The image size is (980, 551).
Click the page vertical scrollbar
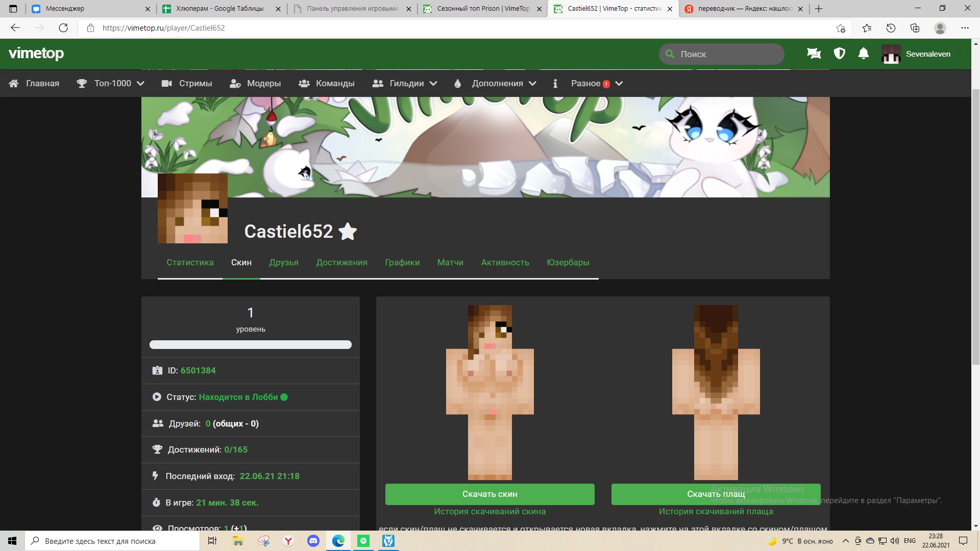click(x=975, y=227)
